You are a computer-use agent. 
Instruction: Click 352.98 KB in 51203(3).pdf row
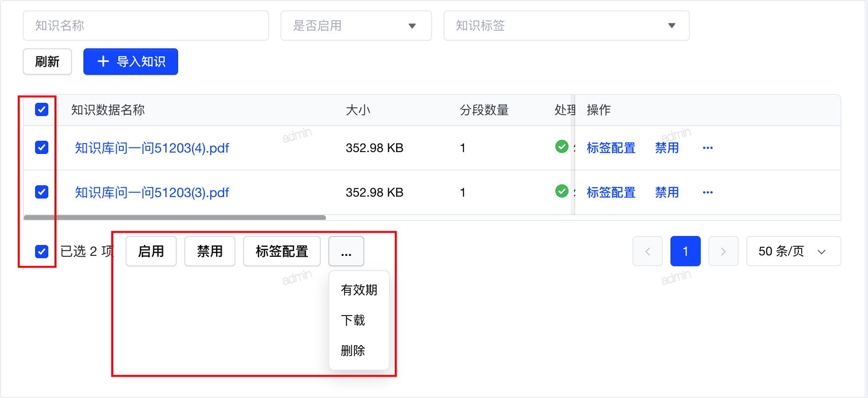point(374,192)
